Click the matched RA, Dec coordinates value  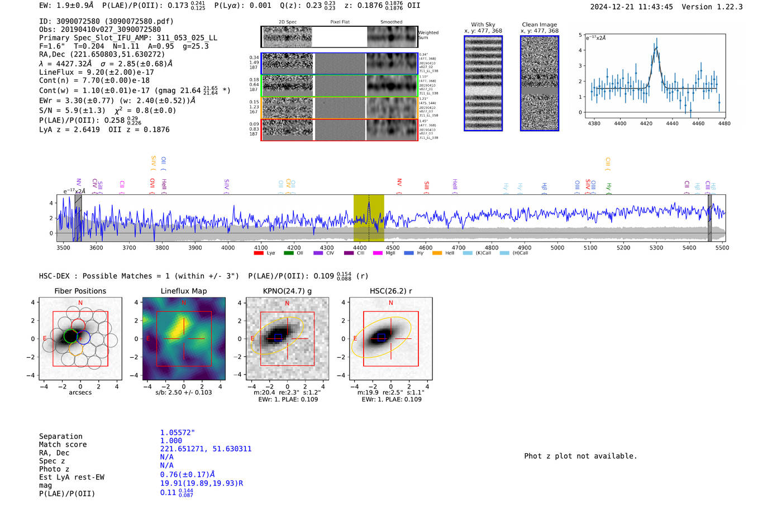(206, 449)
